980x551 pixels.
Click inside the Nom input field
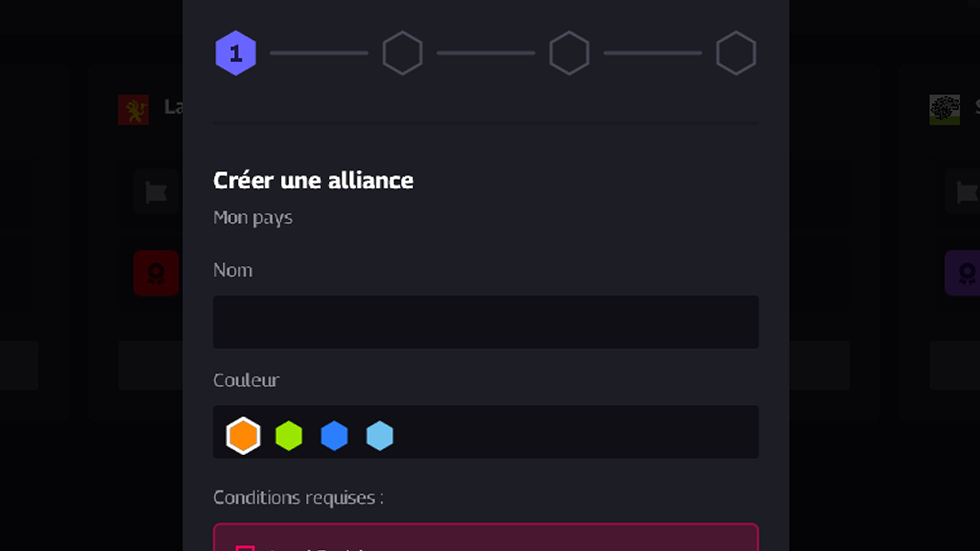pos(485,322)
